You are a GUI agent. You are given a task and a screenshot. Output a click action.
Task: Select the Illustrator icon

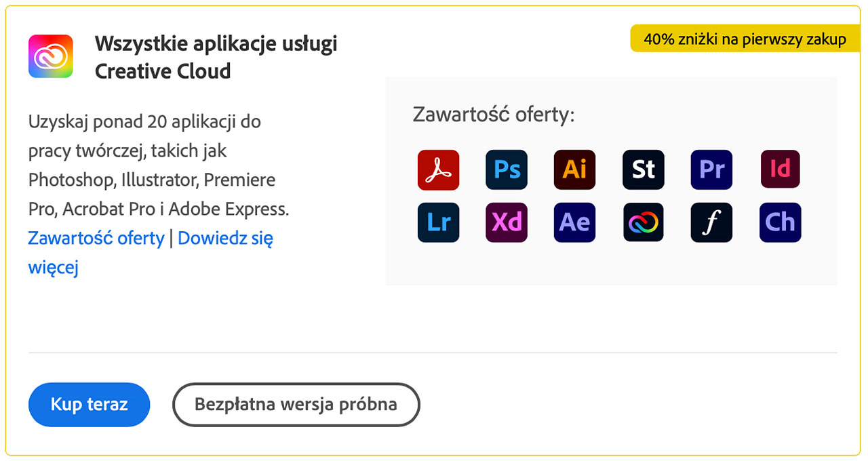[574, 170]
